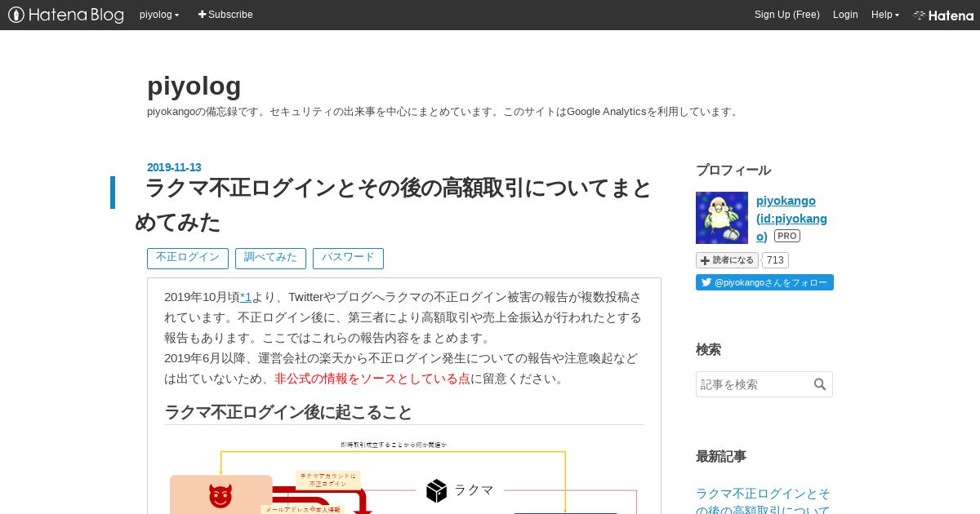The image size is (980, 514).
Task: Click the 2019-11-13 date link
Action: 174,167
